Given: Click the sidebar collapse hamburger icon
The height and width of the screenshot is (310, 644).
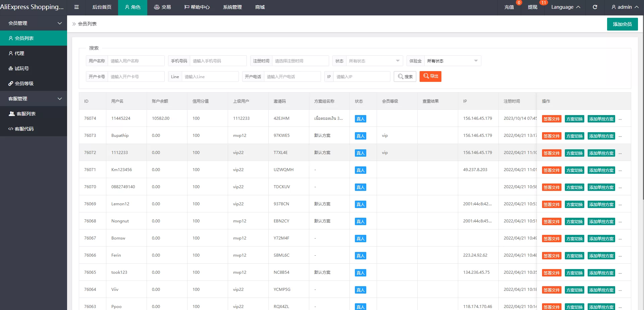Looking at the screenshot, I should (76, 7).
